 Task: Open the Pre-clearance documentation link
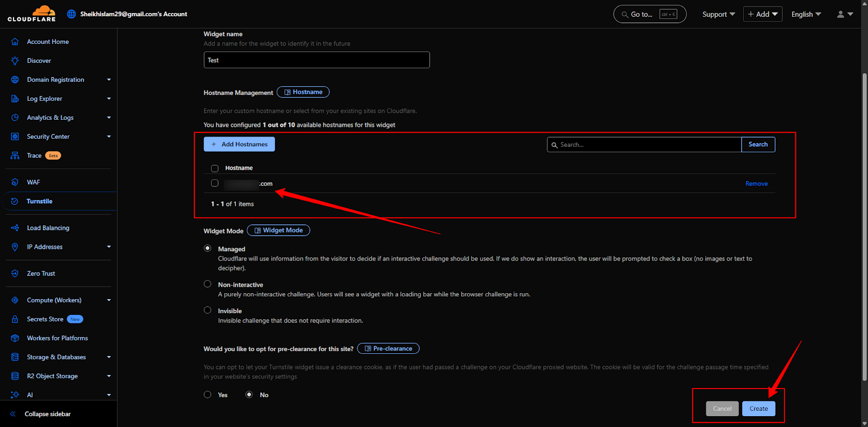click(x=388, y=348)
